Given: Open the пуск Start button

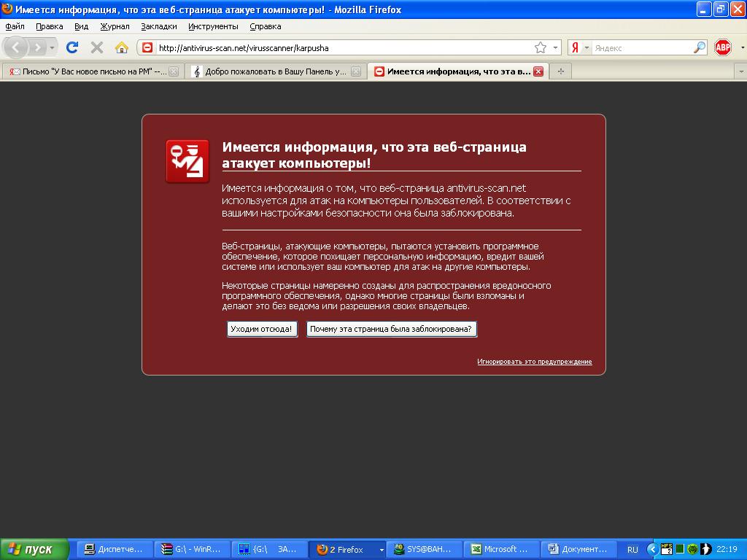Looking at the screenshot, I should (x=34, y=549).
